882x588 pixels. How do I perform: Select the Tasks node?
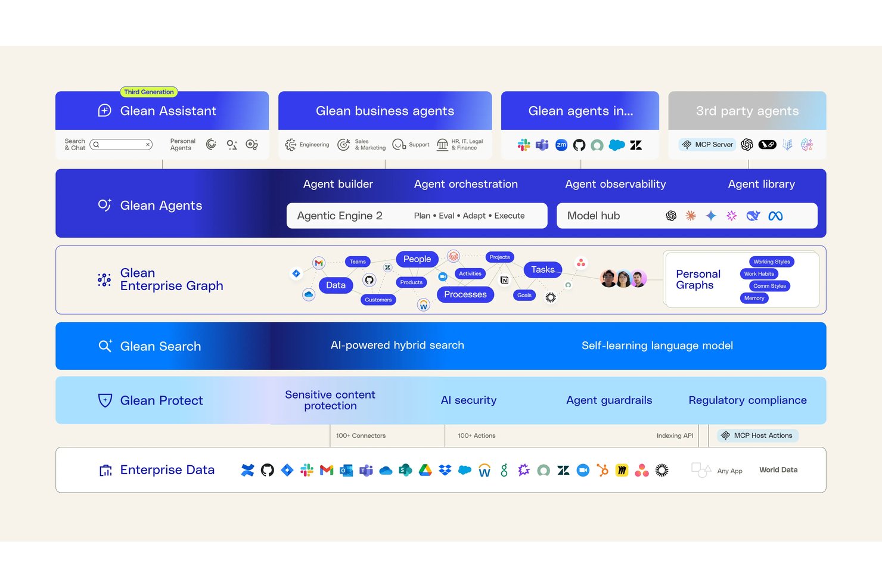pos(543,270)
